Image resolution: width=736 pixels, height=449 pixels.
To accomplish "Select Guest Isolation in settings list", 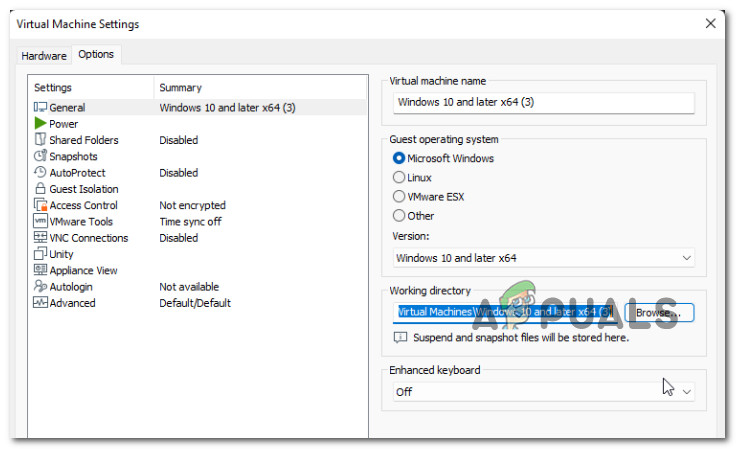I will 197,189.
